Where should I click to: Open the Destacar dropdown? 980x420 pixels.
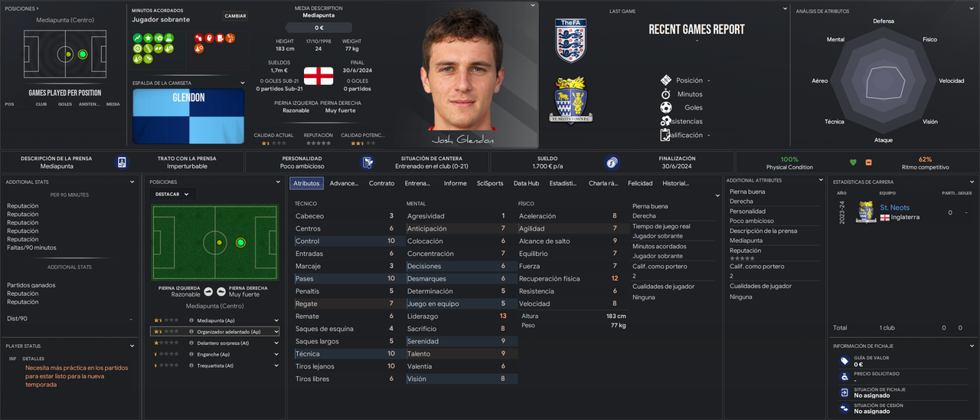click(172, 195)
